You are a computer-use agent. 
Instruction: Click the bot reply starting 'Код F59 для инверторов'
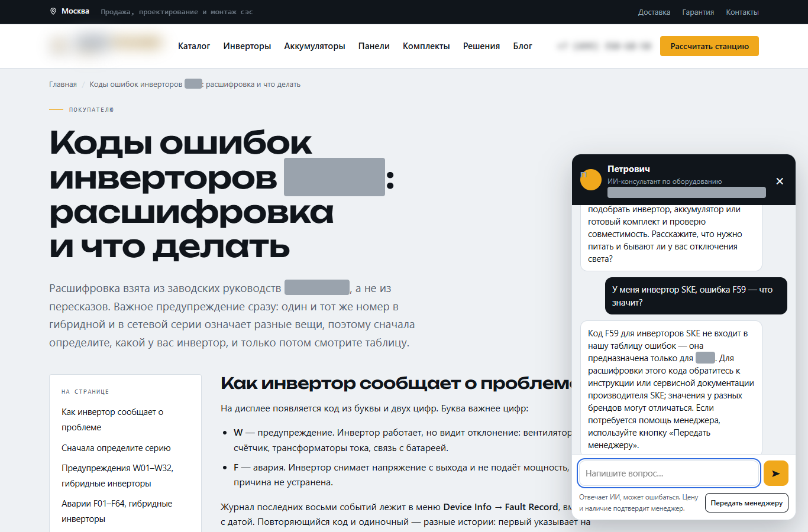click(x=671, y=388)
